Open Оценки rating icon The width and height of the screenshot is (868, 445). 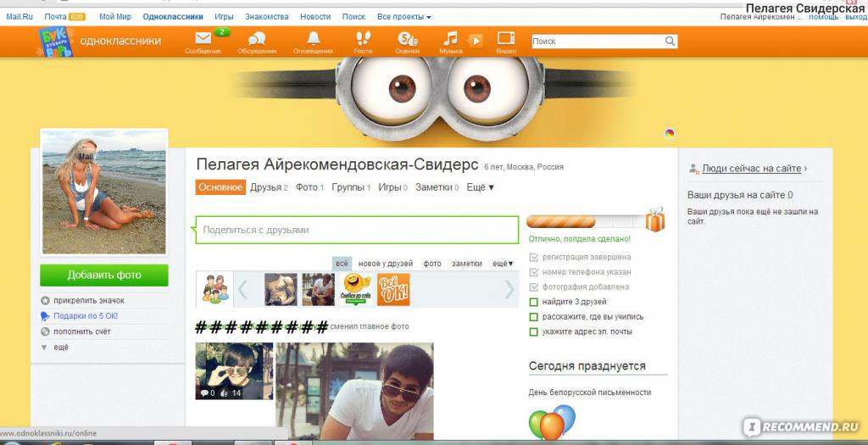tap(408, 38)
